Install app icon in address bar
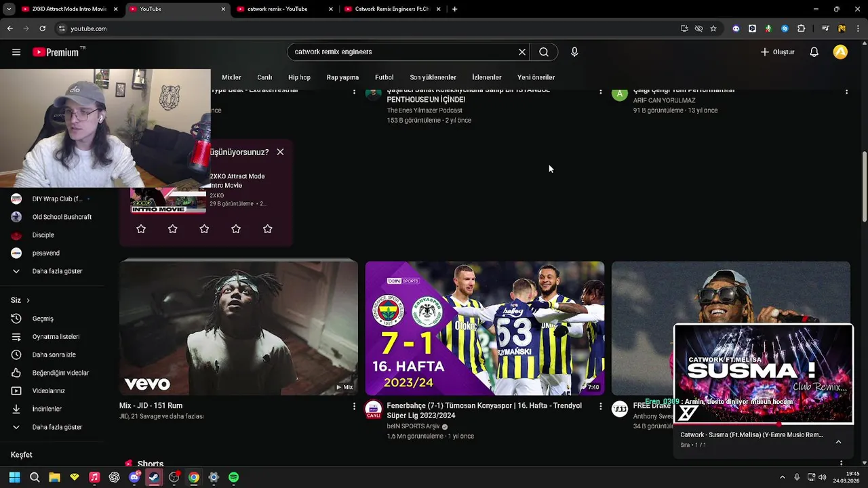 tap(684, 28)
